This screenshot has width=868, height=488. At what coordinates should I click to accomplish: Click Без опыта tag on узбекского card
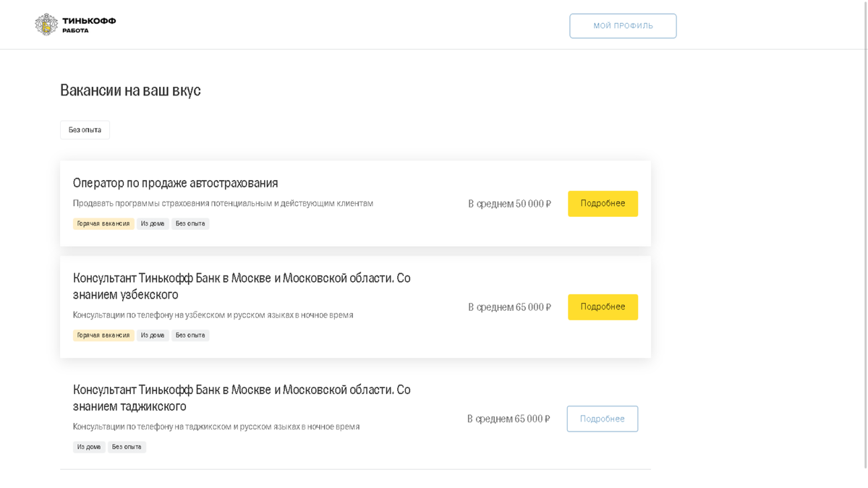[x=190, y=335]
